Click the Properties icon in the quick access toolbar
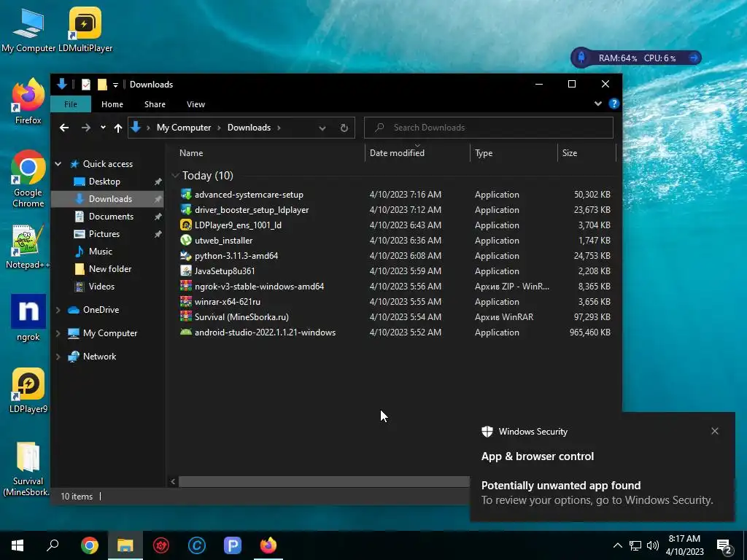The width and height of the screenshot is (747, 560). pos(86,85)
